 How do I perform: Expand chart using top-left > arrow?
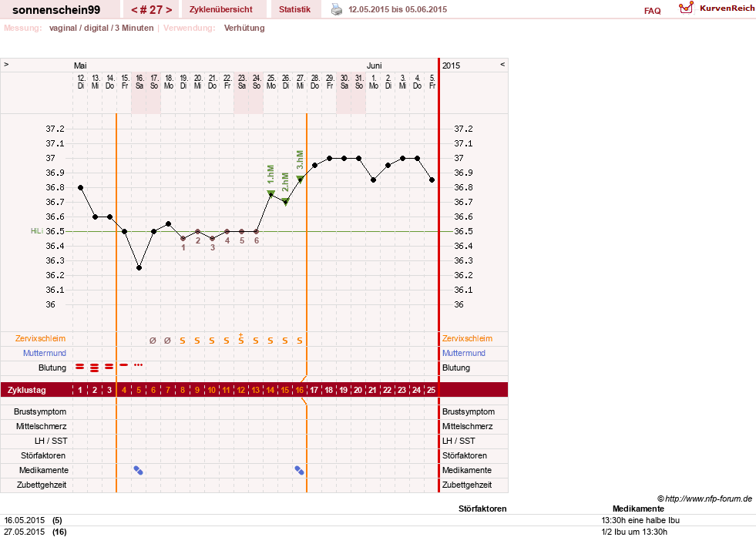pyautogui.click(x=6, y=64)
